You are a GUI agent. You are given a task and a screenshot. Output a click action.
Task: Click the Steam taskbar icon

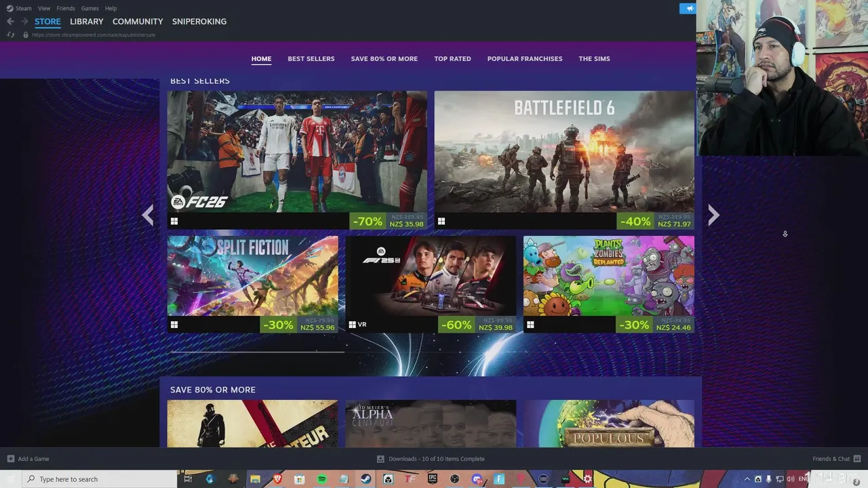pyautogui.click(x=366, y=479)
